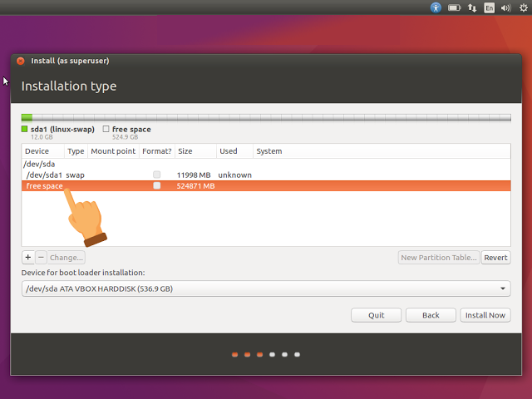
Task: Open the network connections icon
Action: point(472,7)
